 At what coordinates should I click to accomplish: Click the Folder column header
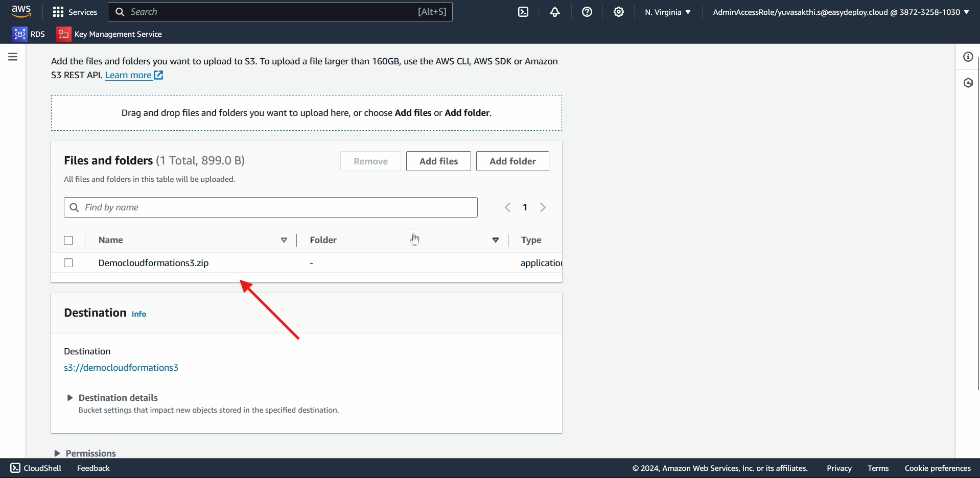pos(323,240)
